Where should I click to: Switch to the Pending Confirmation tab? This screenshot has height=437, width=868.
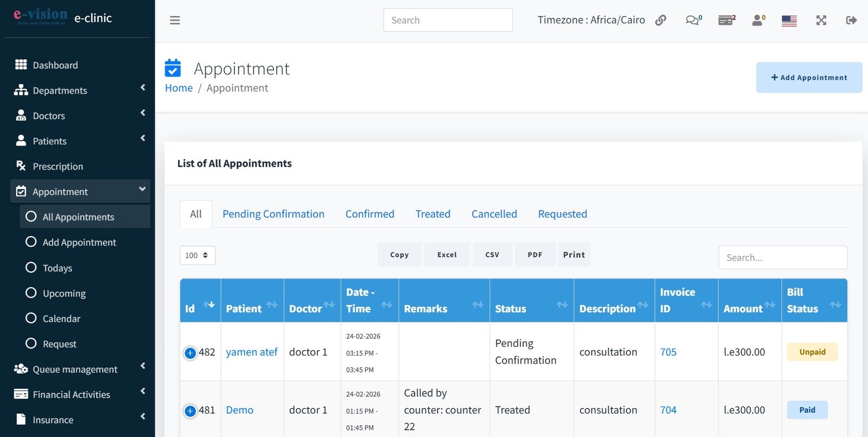(273, 214)
